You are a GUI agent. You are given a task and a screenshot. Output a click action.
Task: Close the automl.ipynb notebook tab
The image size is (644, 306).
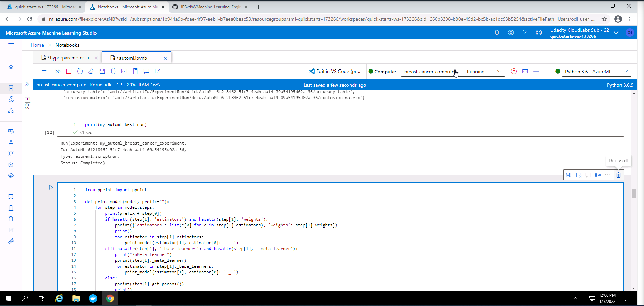coord(165,58)
